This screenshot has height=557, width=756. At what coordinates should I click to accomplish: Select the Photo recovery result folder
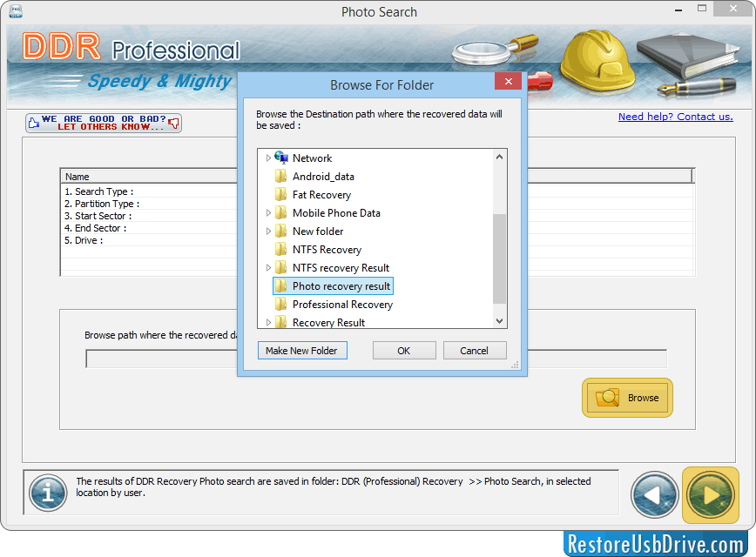pos(334,286)
